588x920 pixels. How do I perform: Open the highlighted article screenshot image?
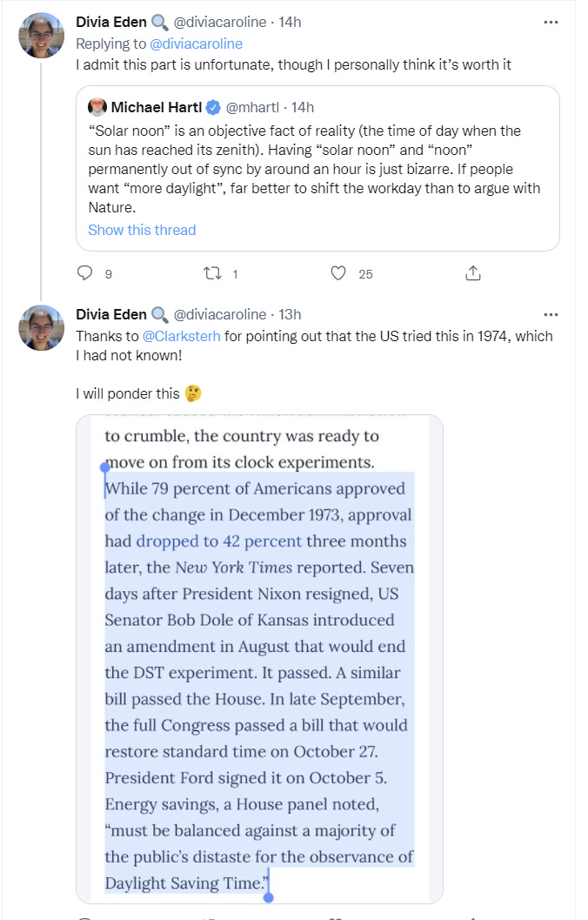coord(259,661)
